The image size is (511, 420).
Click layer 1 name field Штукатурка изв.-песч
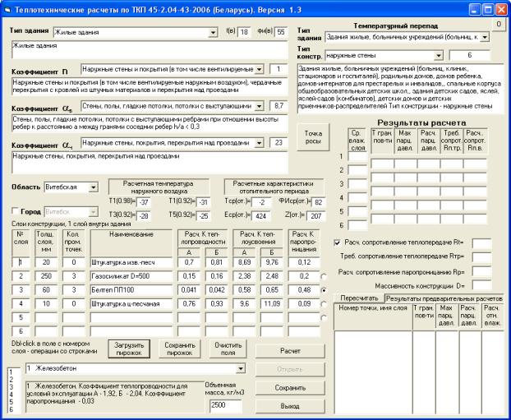click(131, 262)
